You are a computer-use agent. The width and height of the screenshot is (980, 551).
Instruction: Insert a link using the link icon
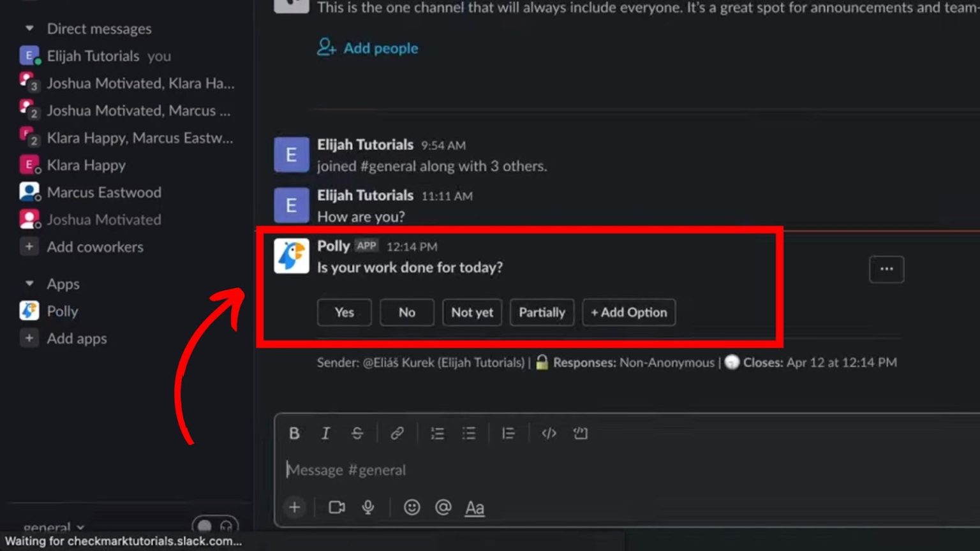point(397,433)
